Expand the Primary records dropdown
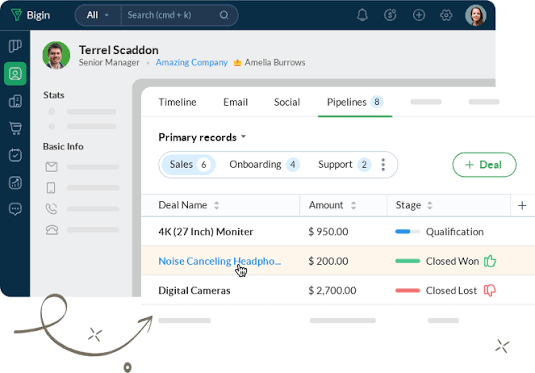535x373 pixels. 243,137
